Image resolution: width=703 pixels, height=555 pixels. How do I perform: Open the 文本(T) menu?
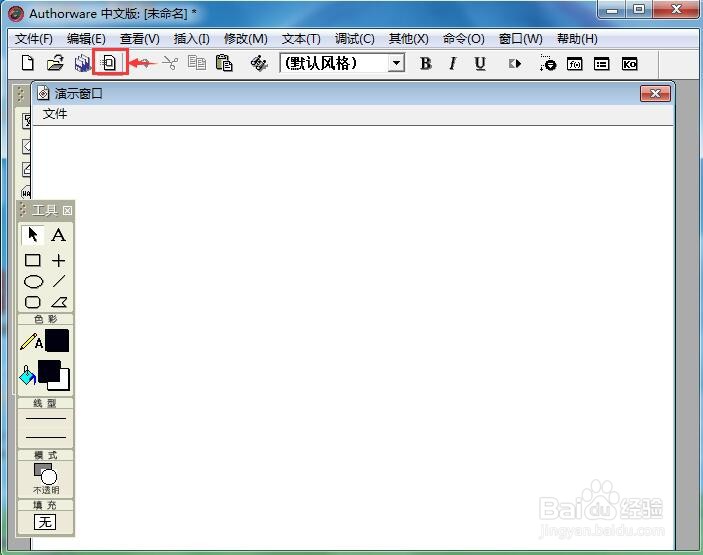[x=301, y=39]
